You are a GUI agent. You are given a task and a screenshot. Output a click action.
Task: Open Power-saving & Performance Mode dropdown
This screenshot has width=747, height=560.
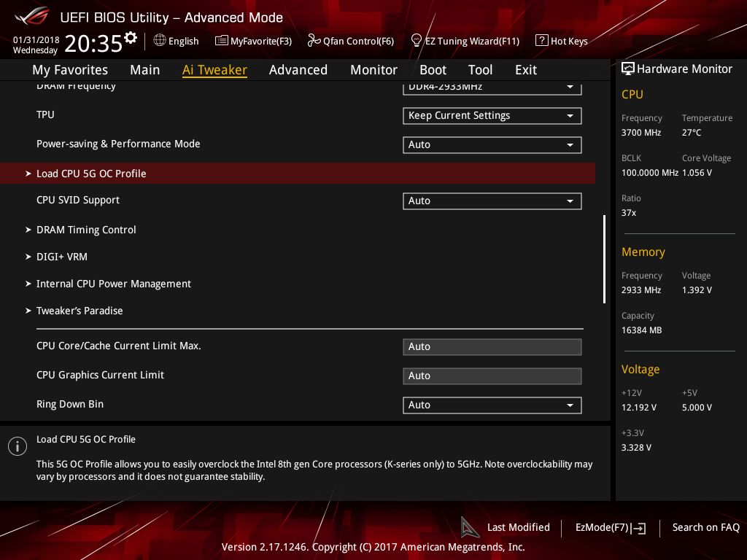[492, 144]
